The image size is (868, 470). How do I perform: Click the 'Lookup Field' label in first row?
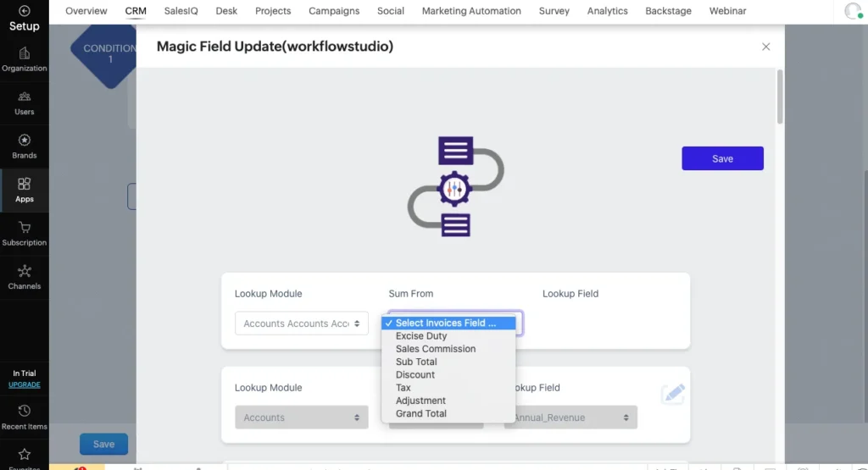[570, 294]
